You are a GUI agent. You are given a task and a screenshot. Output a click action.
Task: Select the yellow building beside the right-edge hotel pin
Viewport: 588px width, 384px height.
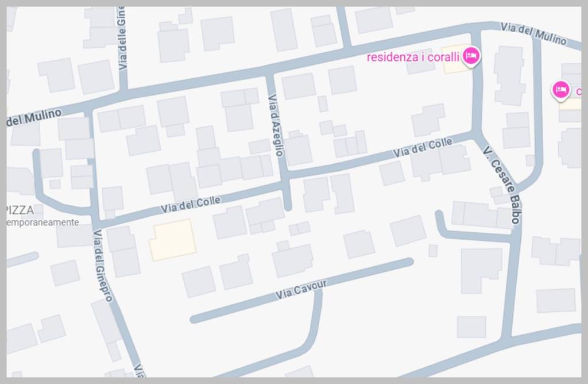(570, 104)
